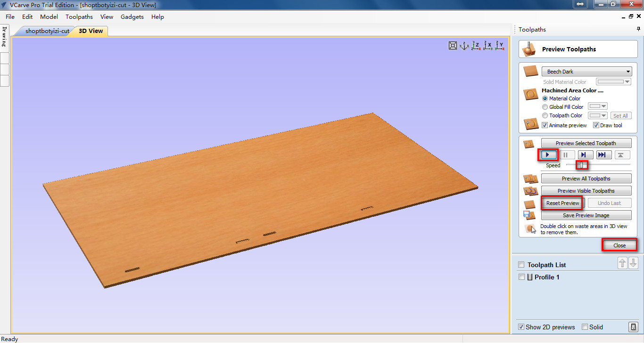
Task: Open the toolpath panel layout icon
Action: [x=633, y=327]
